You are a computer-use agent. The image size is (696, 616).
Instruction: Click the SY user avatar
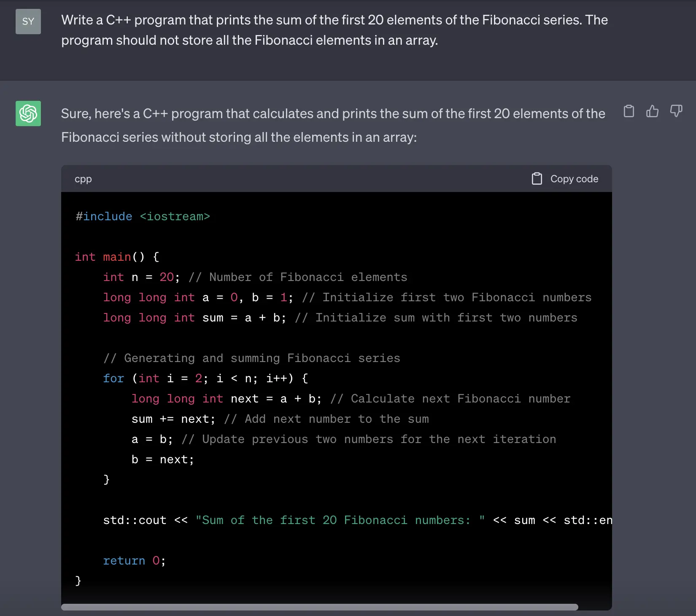tap(28, 22)
